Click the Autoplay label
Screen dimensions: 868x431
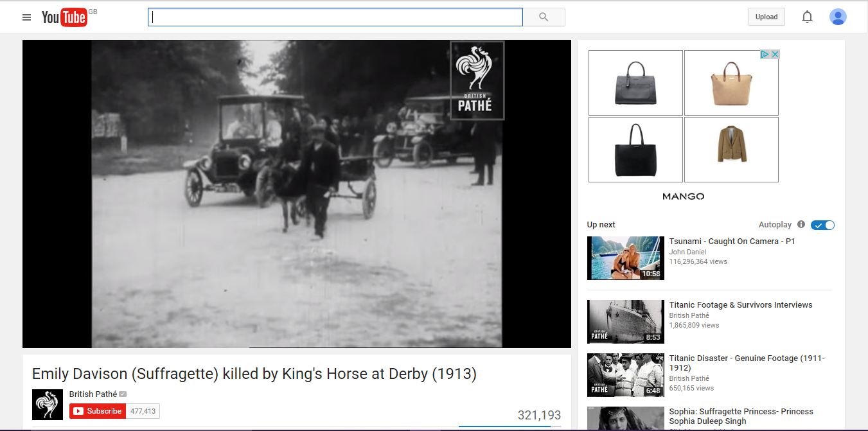pos(775,225)
